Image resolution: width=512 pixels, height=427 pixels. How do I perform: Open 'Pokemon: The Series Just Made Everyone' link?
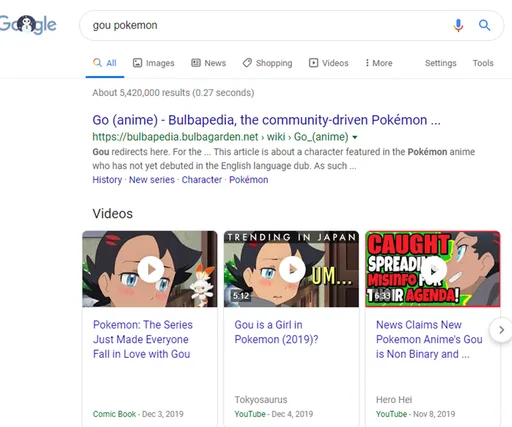[143, 339]
